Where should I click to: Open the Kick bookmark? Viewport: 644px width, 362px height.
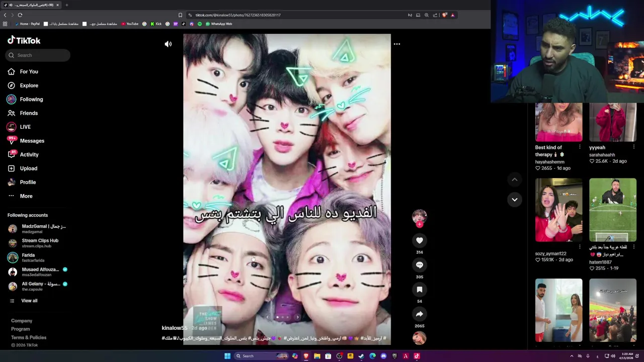tap(155, 24)
